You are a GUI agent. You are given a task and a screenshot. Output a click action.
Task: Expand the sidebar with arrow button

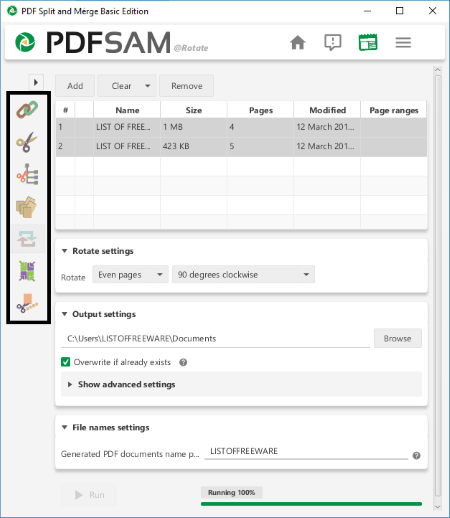(36, 82)
